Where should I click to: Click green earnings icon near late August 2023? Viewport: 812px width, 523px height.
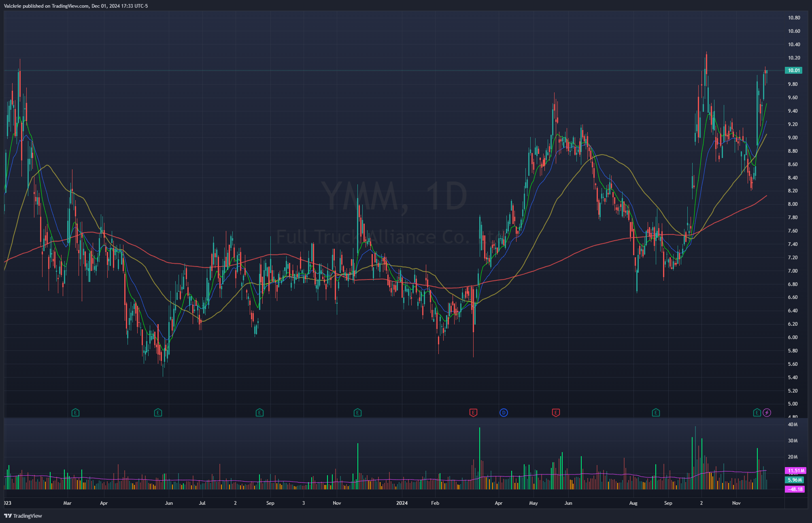259,413
